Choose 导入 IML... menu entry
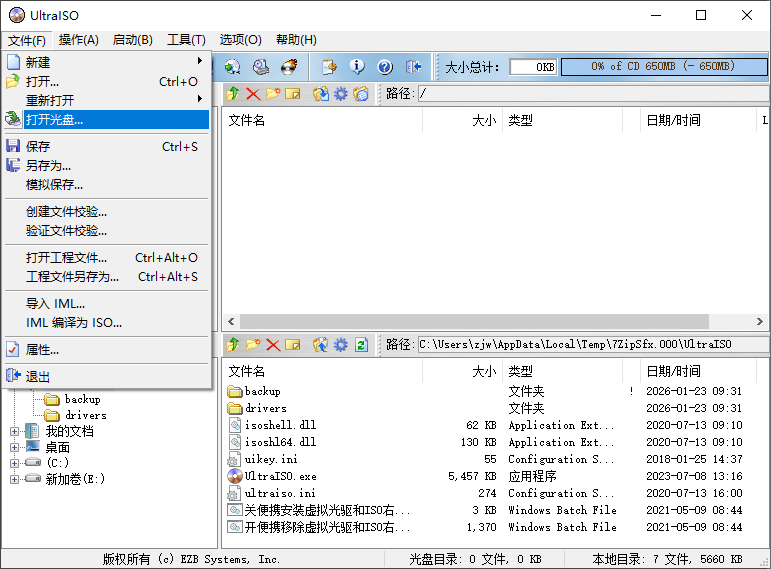This screenshot has width=771, height=569. [x=107, y=304]
